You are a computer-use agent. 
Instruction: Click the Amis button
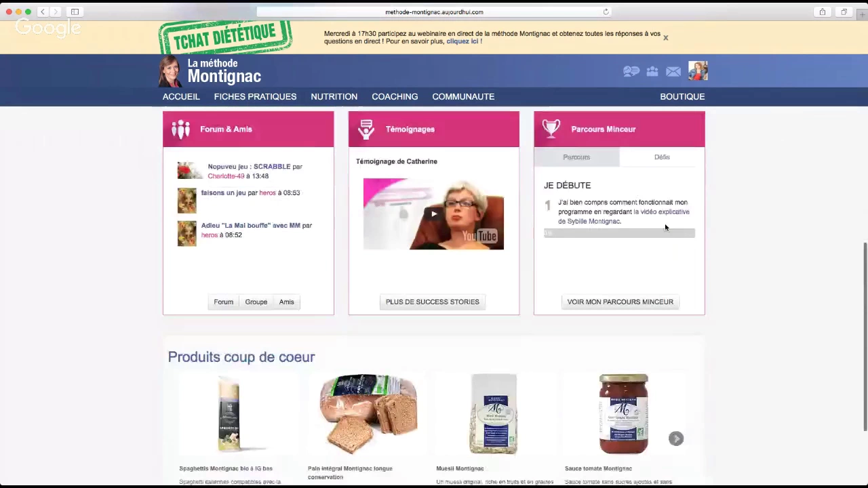point(286,302)
